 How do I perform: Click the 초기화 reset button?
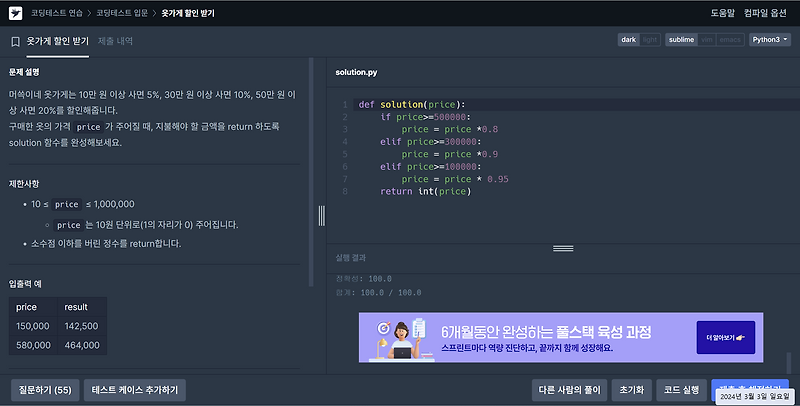(632, 390)
